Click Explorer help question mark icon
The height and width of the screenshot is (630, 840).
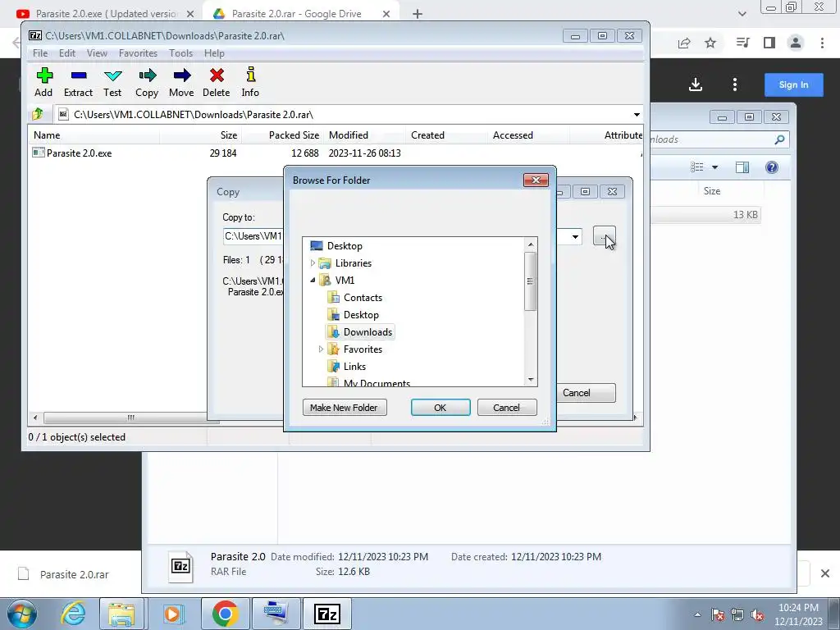771,167
